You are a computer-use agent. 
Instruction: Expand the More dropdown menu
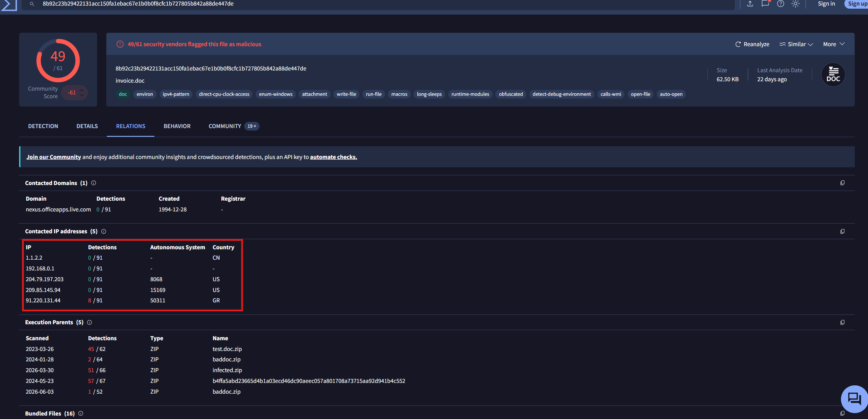834,44
